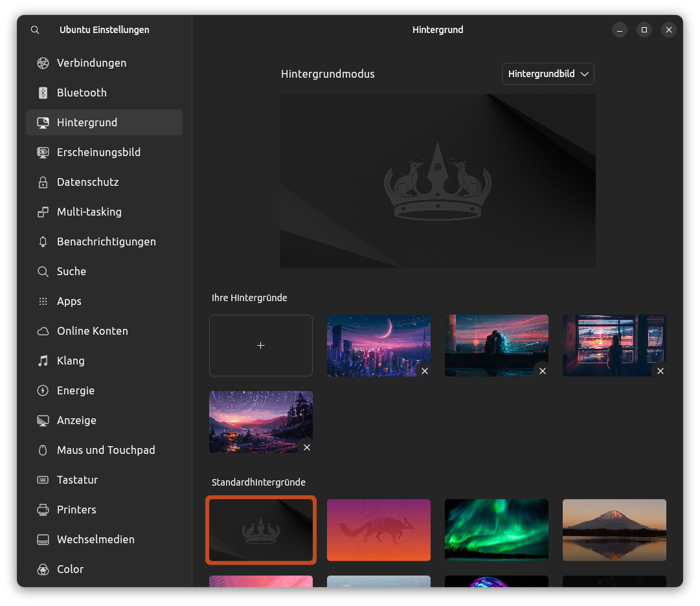Click the Klang music note icon
Viewport: 700px width, 606px height.
click(x=43, y=361)
